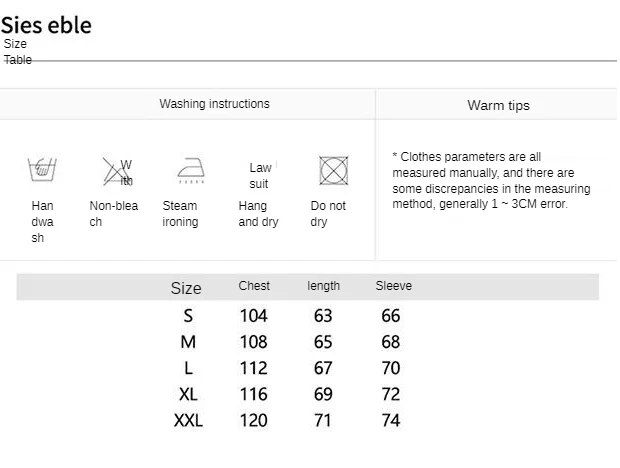Click the clothes parameters warm tips paragraph
The width and height of the screenshot is (620, 468).
click(491, 180)
